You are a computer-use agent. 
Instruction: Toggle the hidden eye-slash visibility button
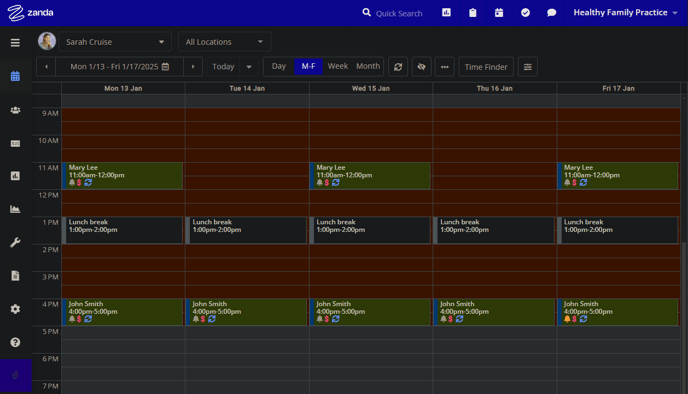[421, 67]
